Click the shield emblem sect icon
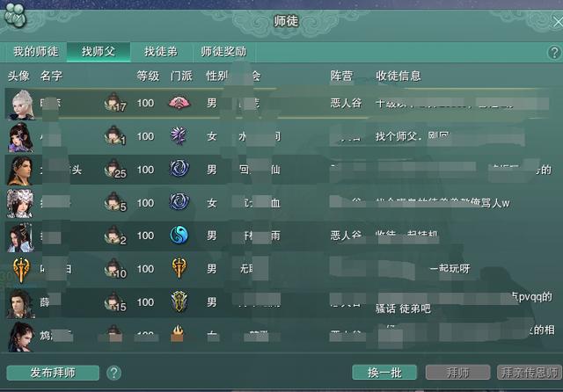This screenshot has height=392, width=563. click(x=179, y=301)
